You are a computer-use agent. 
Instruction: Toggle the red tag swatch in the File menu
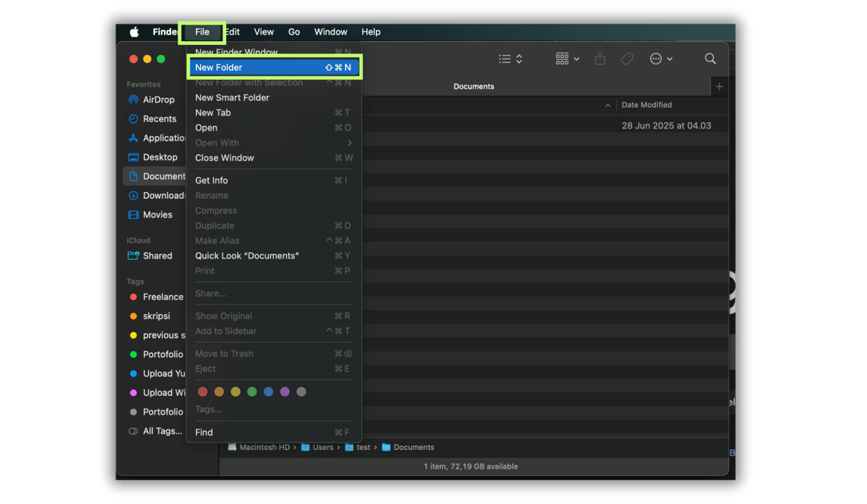pos(203,391)
